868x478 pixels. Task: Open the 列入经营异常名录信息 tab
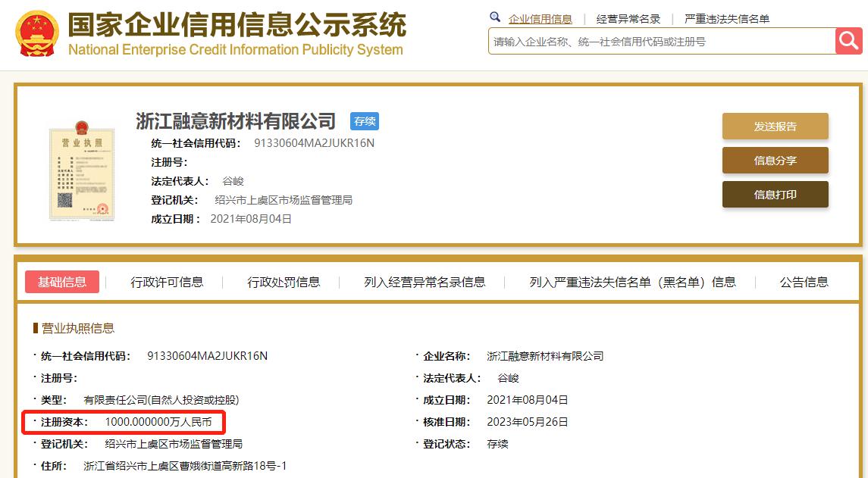425,282
